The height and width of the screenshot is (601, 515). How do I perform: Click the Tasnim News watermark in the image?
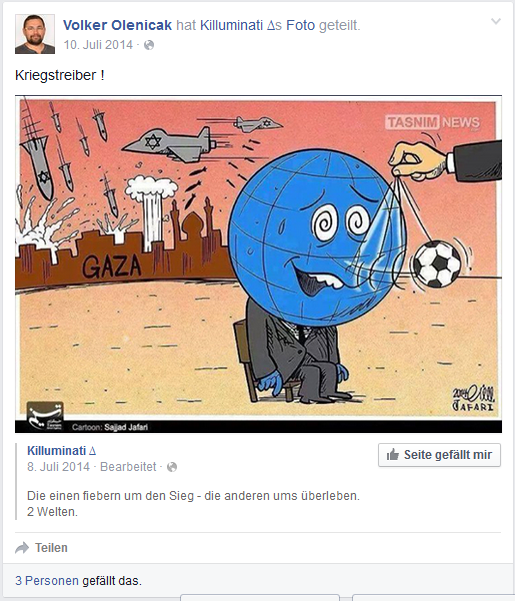tap(433, 123)
